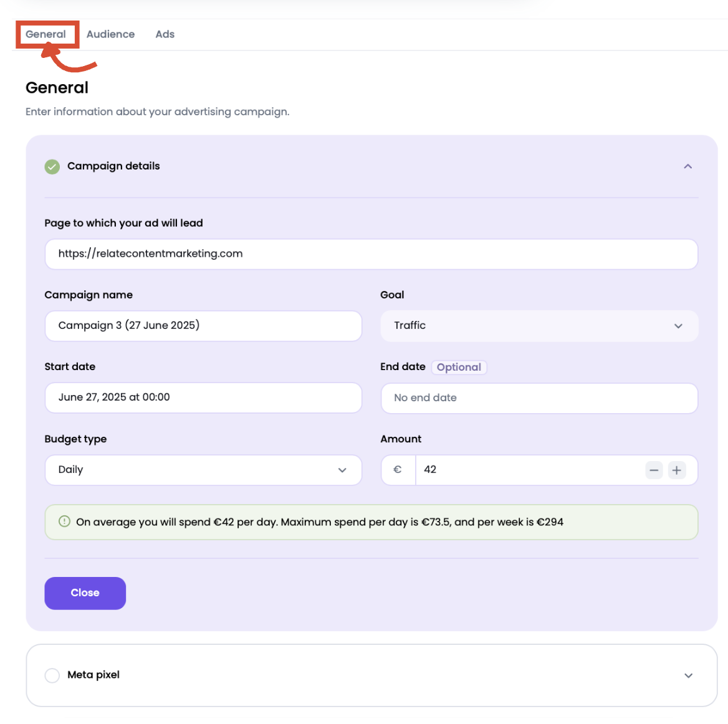The image size is (728, 724).
Task: Click the Close button
Action: (x=85, y=593)
